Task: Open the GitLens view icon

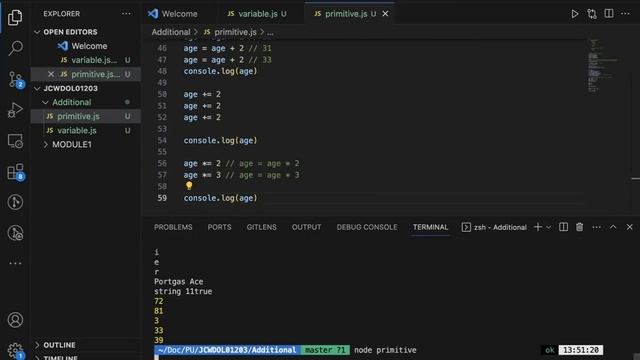Action: [x=15, y=202]
